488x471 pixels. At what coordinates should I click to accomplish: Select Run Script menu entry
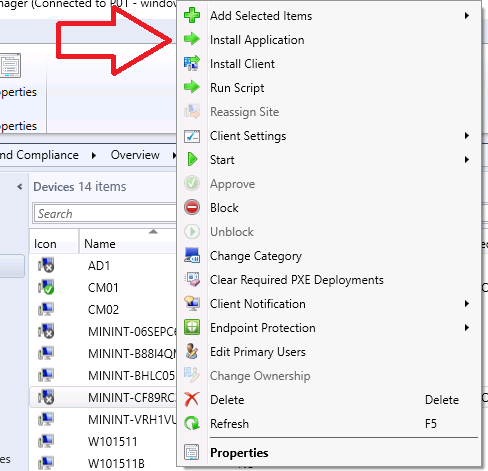237,88
